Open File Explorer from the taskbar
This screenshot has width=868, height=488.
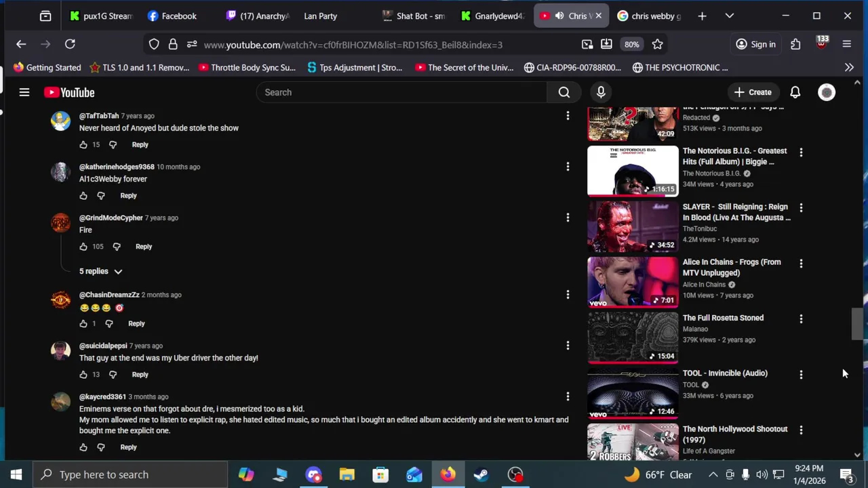click(347, 474)
